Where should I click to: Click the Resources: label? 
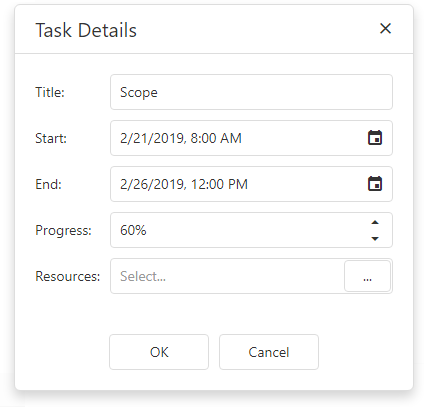pos(68,276)
